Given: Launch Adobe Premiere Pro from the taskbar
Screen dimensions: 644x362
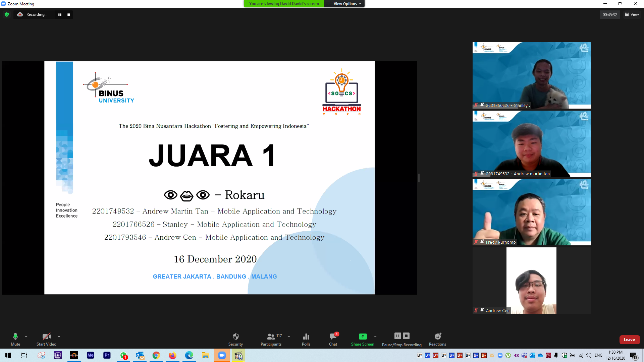Looking at the screenshot, I should [107, 355].
